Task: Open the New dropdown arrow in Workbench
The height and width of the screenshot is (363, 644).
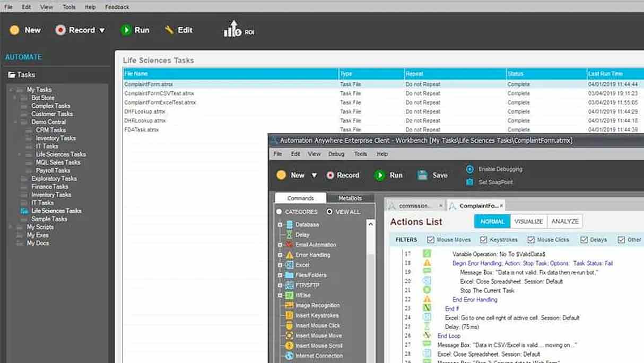Action: coord(314,175)
